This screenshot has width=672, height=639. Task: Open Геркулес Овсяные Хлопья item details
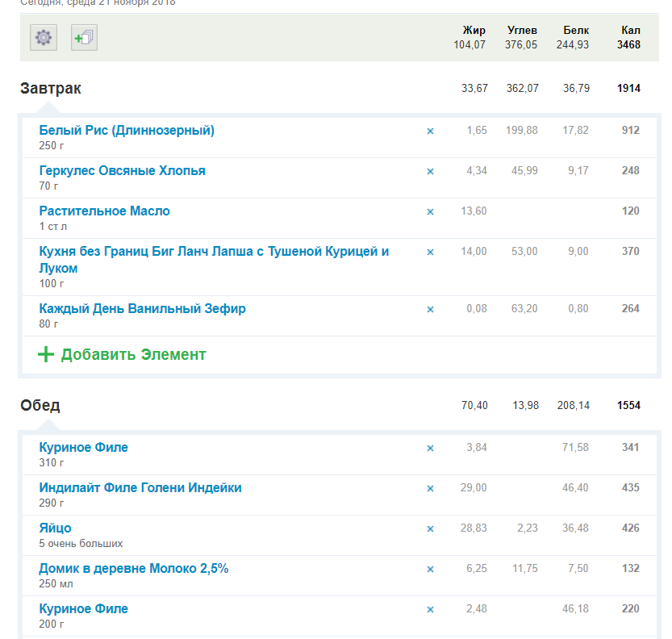[x=122, y=171]
